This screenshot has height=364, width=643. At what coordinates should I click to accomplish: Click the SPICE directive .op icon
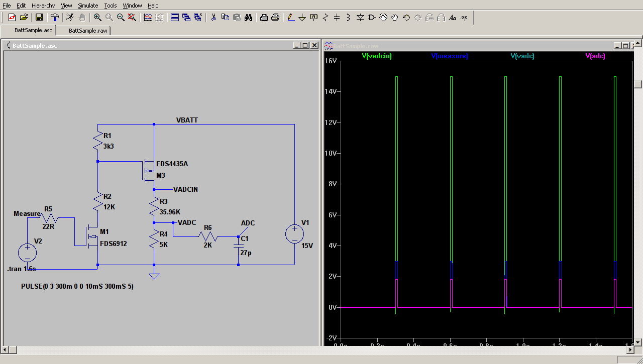point(464,18)
